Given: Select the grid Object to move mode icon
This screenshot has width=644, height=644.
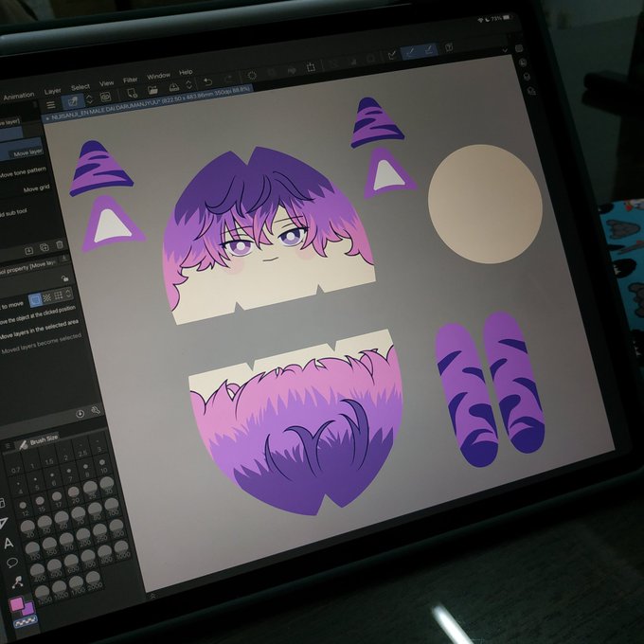Looking at the screenshot, I should pos(59,295).
